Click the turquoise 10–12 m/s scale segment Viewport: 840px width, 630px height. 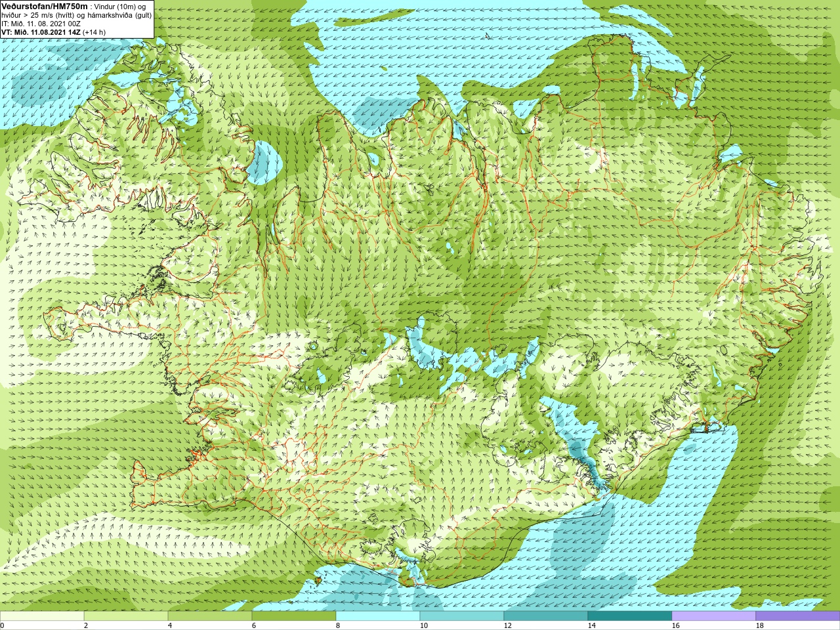(462, 616)
